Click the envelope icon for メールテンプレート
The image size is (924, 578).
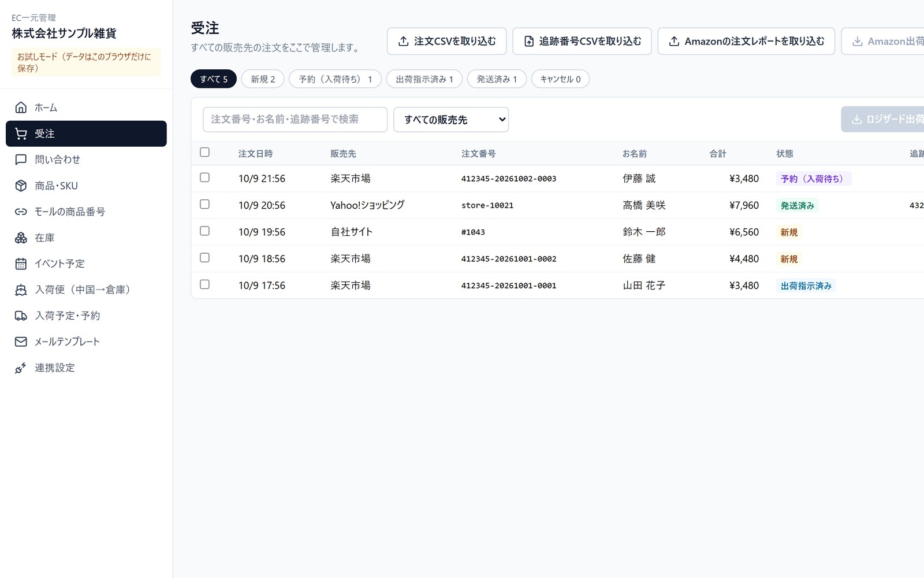tap(21, 342)
